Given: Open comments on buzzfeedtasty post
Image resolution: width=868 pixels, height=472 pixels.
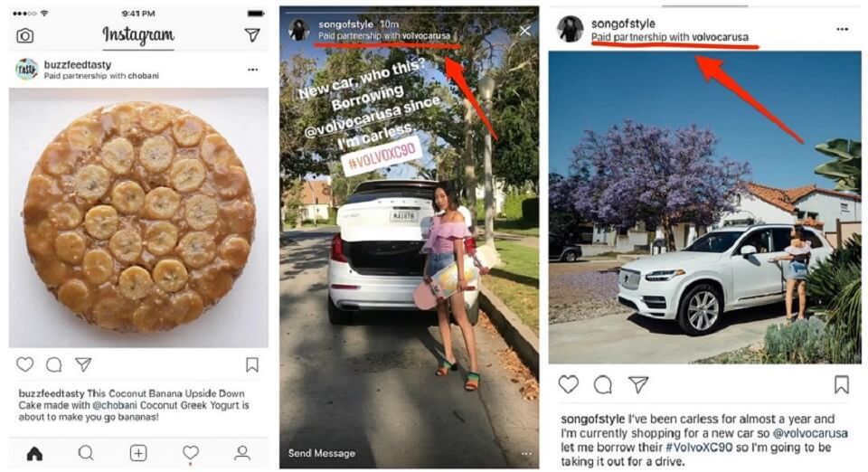Looking at the screenshot, I should tap(54, 364).
